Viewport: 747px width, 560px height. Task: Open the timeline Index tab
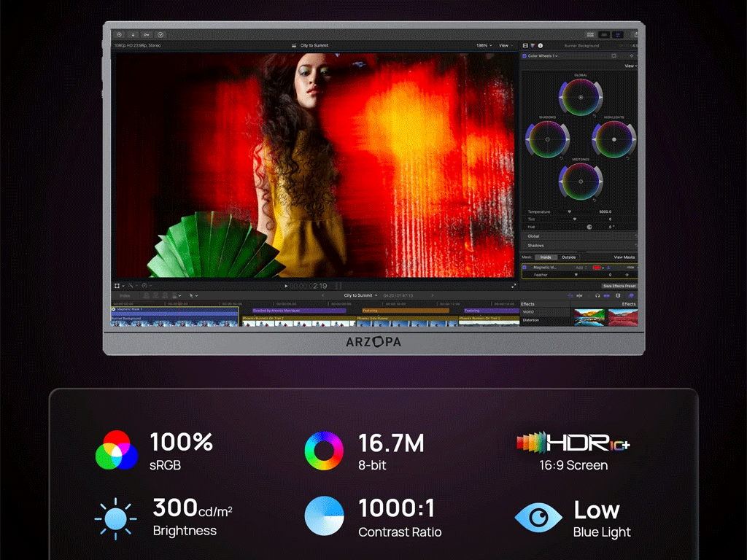tap(125, 296)
